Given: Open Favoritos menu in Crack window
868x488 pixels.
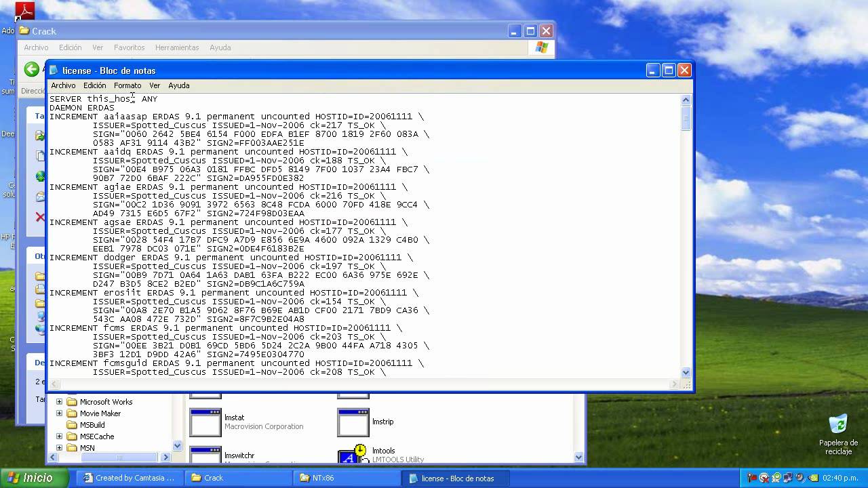Looking at the screenshot, I should (x=130, y=47).
